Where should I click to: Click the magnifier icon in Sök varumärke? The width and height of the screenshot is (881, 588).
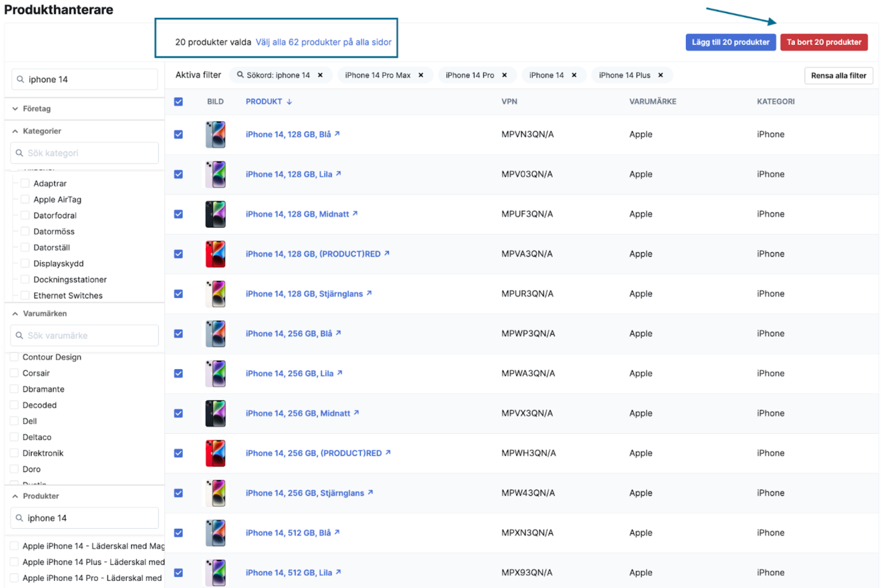(x=19, y=336)
